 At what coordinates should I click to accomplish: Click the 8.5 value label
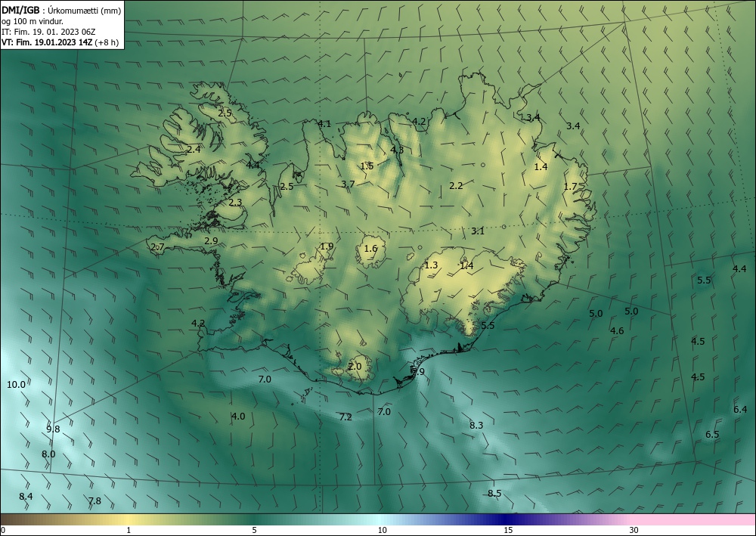pos(494,494)
